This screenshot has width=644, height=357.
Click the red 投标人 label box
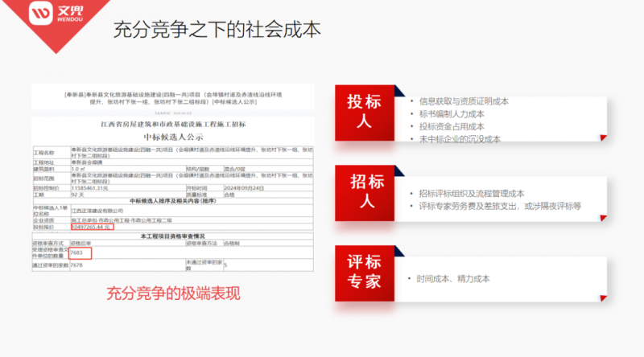tap(365, 113)
